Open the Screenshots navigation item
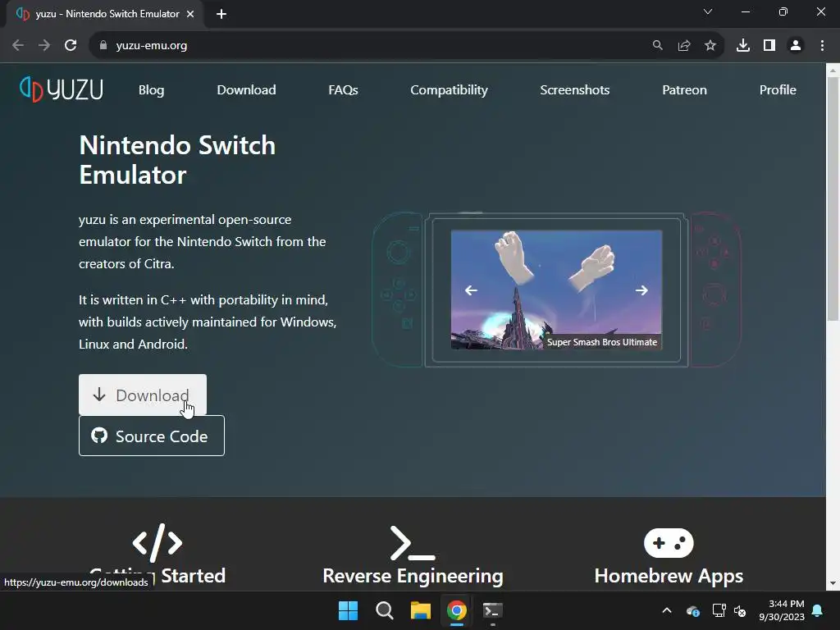This screenshot has height=630, width=840. point(575,90)
